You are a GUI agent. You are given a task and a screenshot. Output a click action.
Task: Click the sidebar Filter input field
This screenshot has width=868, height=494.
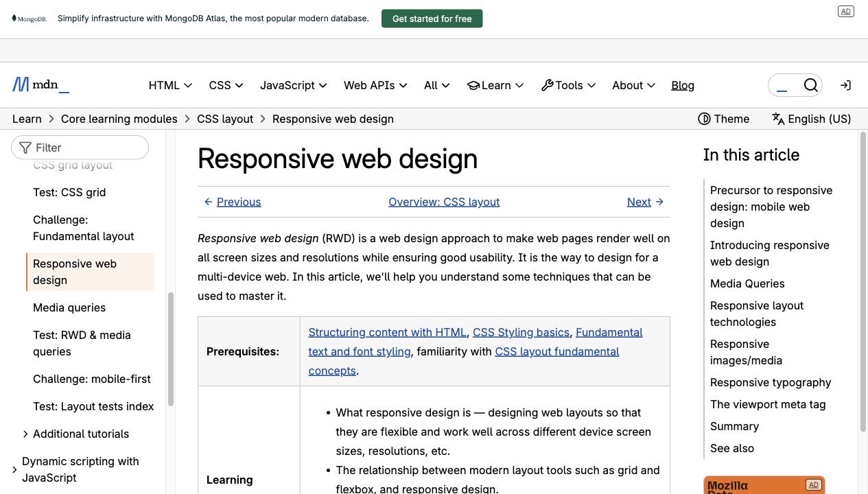(80, 148)
